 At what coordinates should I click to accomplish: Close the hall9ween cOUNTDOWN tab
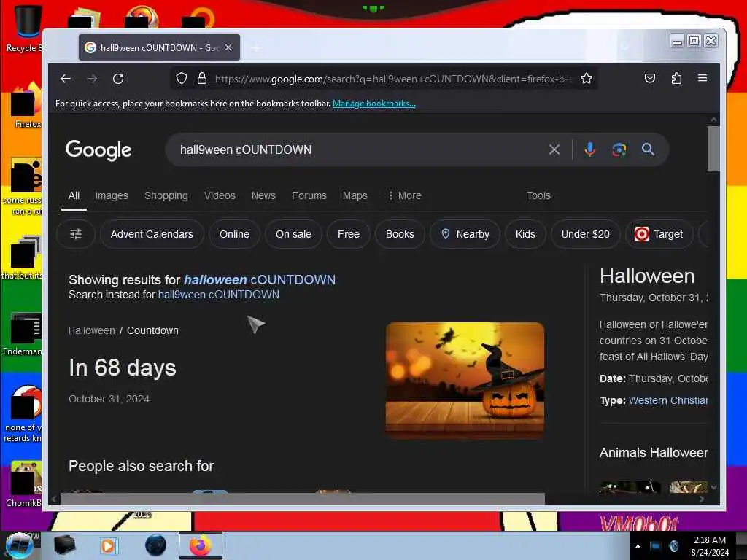point(228,47)
